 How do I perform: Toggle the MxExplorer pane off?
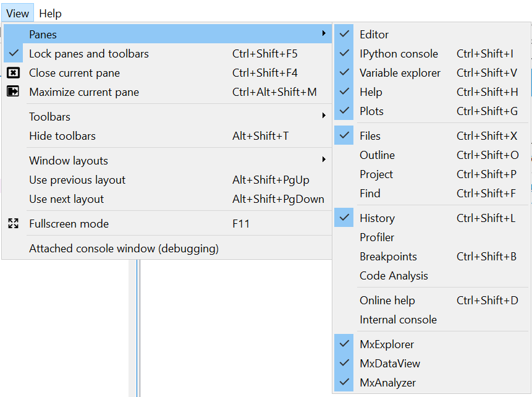(345, 344)
